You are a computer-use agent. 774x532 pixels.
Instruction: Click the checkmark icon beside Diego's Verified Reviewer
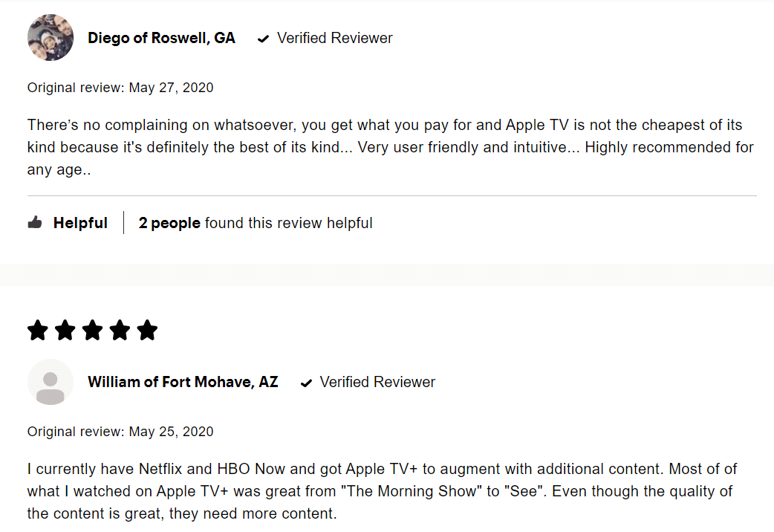tap(264, 39)
